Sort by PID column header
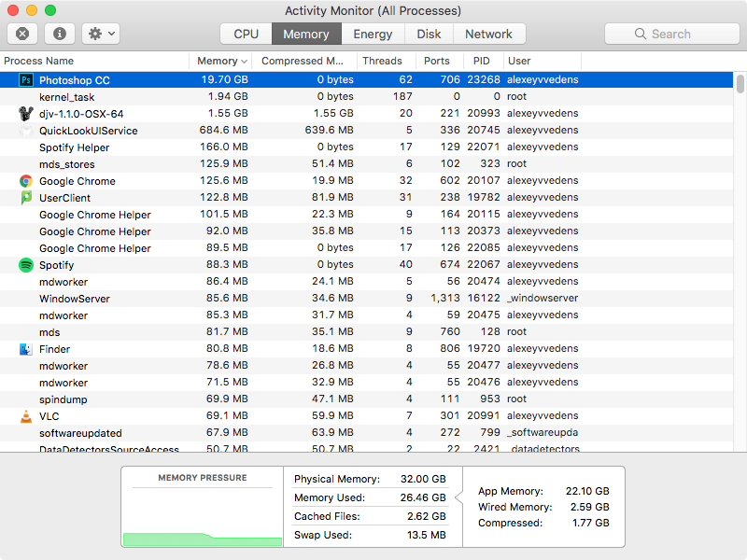The image size is (747, 560). pos(483,61)
